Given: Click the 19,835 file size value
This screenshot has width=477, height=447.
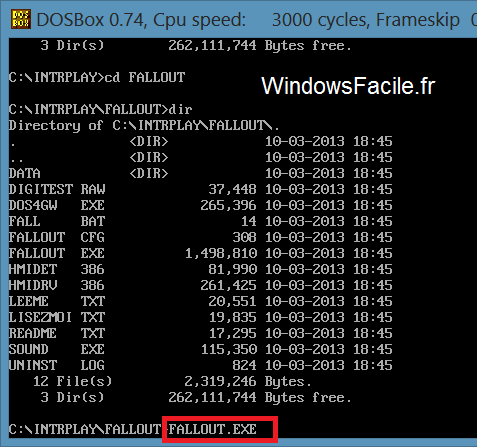Looking at the screenshot, I should pos(232,317).
